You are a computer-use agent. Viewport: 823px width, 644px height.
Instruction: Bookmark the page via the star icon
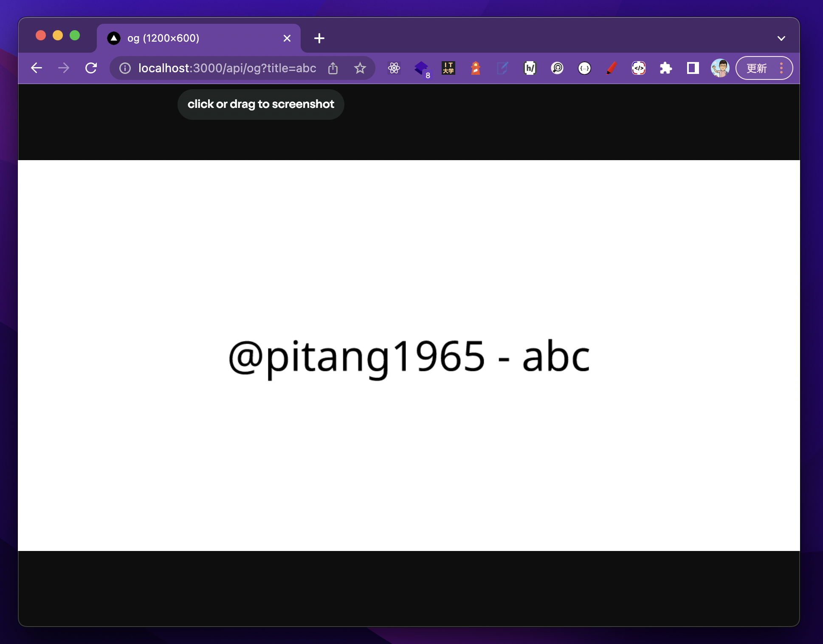coord(360,68)
